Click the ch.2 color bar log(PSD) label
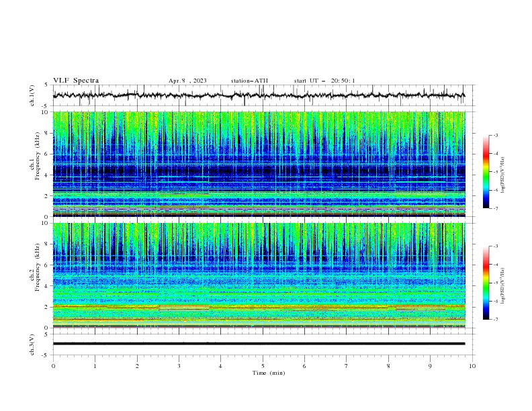The image size is (532, 411). (502, 286)
